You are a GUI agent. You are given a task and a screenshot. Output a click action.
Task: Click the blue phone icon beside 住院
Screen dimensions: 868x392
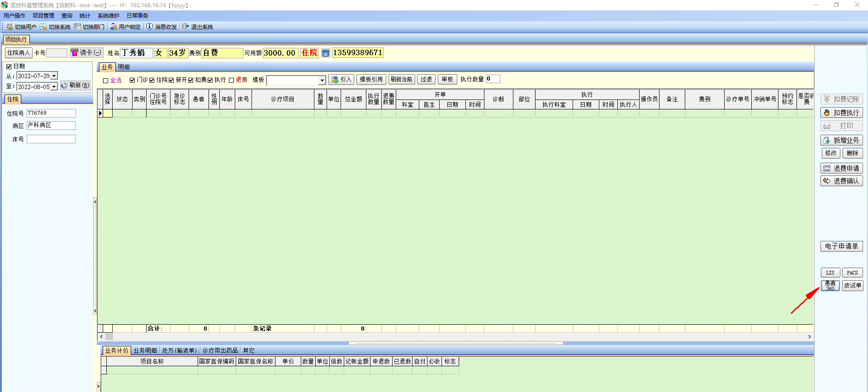[x=325, y=53]
